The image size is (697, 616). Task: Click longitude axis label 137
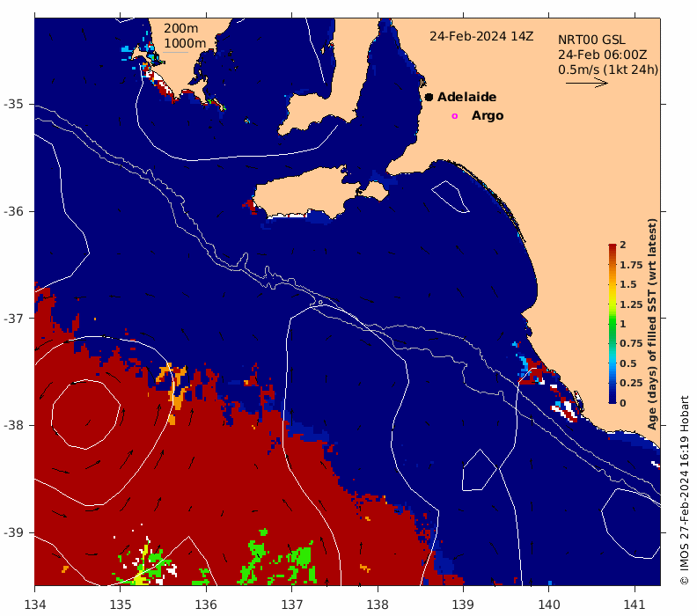[x=291, y=605]
